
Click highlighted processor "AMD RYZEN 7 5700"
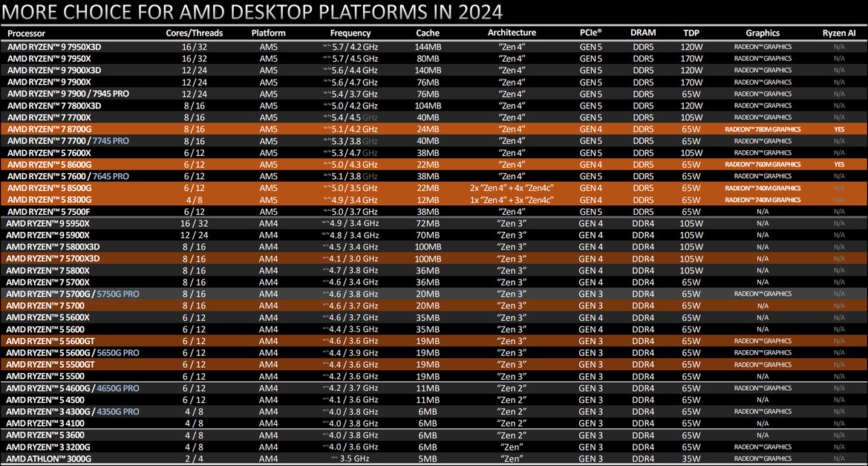(x=45, y=306)
